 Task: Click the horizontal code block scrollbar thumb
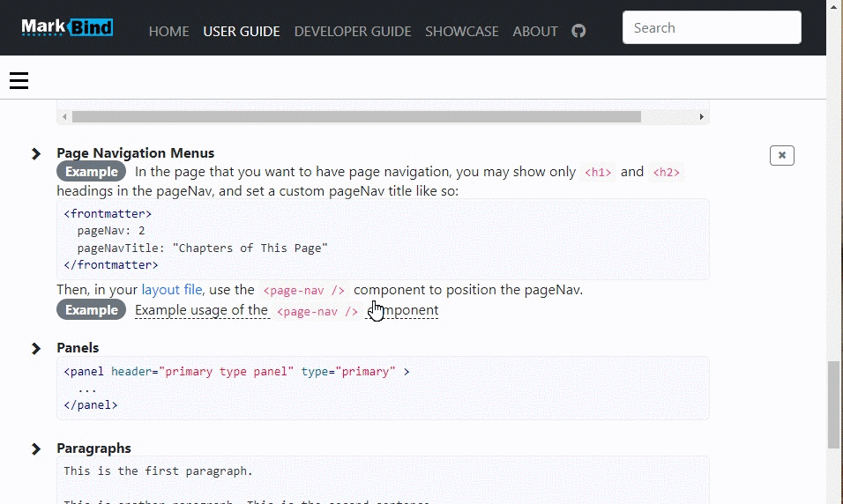click(356, 116)
